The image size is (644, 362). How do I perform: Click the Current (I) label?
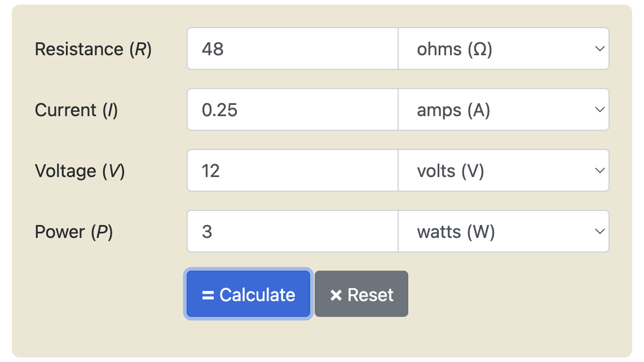(x=76, y=110)
